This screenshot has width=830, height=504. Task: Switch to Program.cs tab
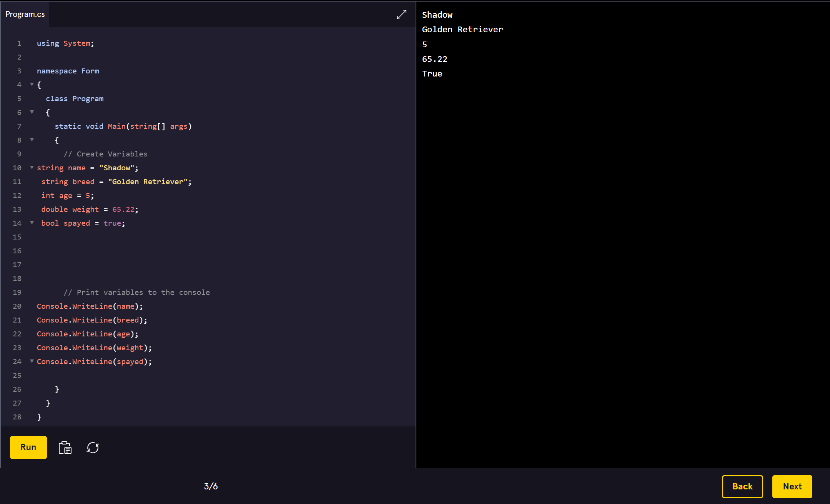tap(25, 14)
